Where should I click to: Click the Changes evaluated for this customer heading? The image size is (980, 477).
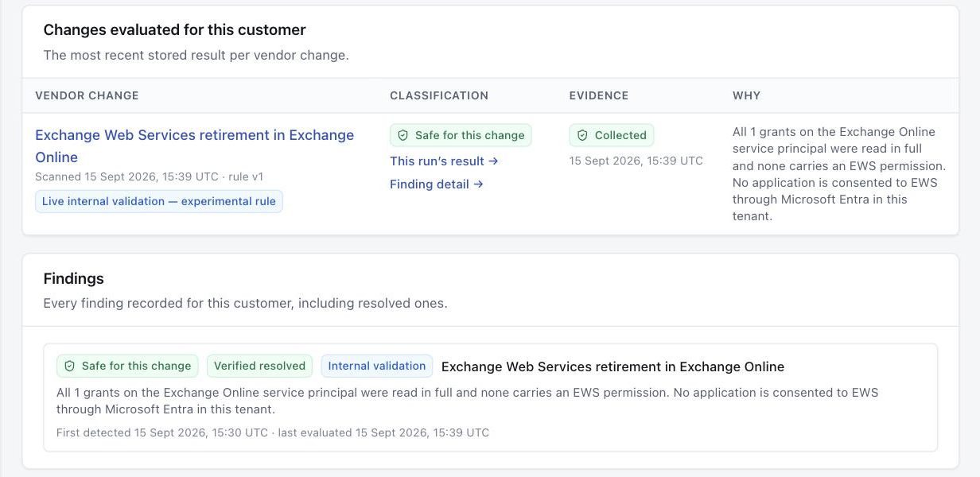[174, 29]
